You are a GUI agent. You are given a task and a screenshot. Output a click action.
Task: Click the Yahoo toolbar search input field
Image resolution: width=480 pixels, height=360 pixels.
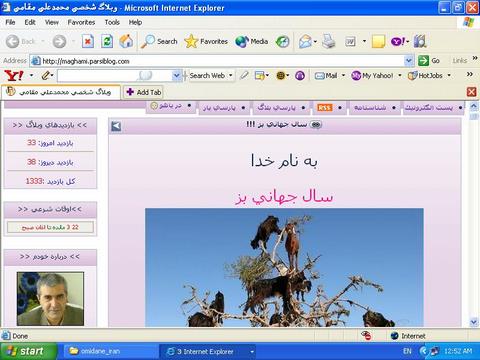(115, 76)
